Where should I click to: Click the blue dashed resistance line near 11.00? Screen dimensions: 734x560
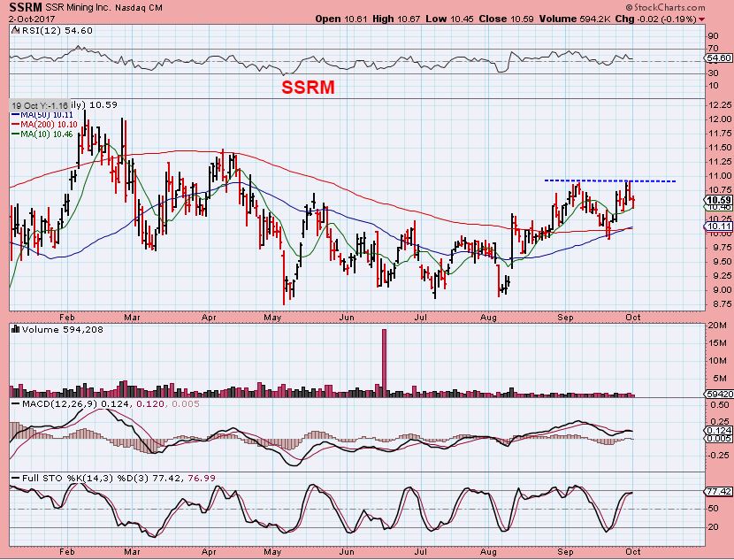[610, 180]
